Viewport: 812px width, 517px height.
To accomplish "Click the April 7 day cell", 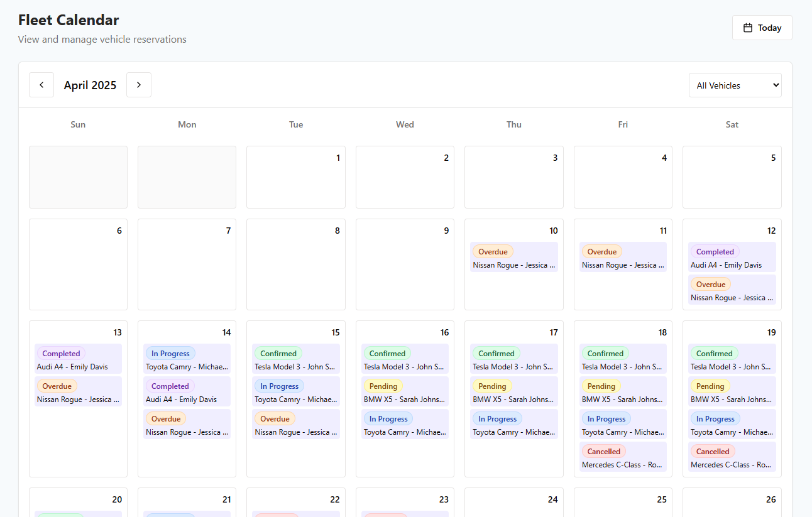I will point(187,264).
